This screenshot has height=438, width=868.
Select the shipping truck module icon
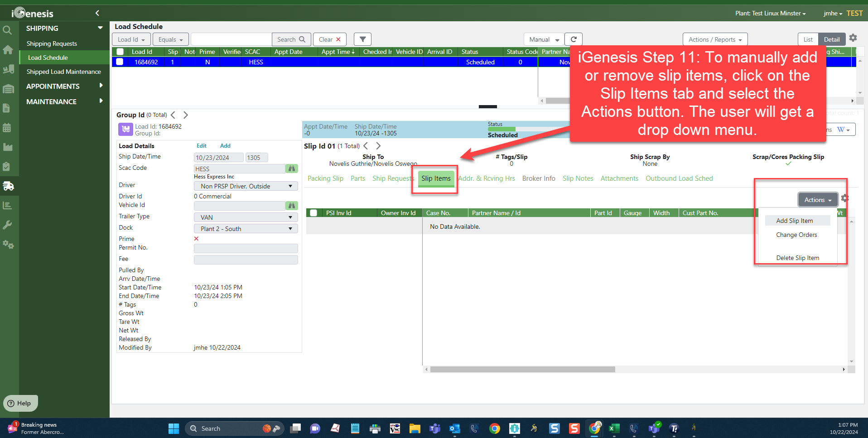pos(8,186)
